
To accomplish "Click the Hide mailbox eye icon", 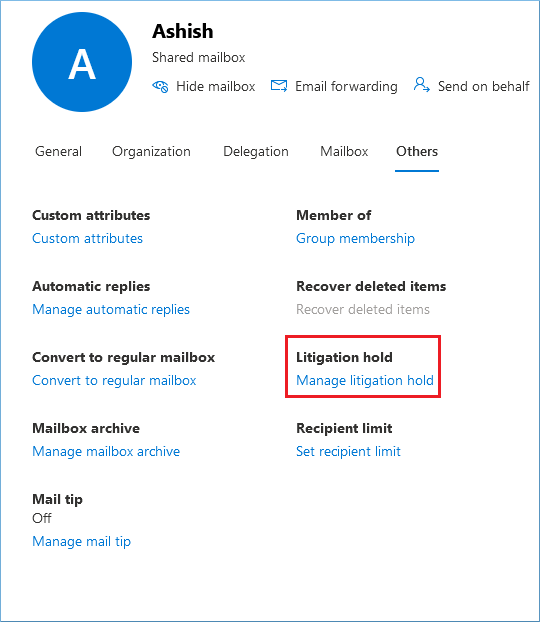I will click(160, 86).
